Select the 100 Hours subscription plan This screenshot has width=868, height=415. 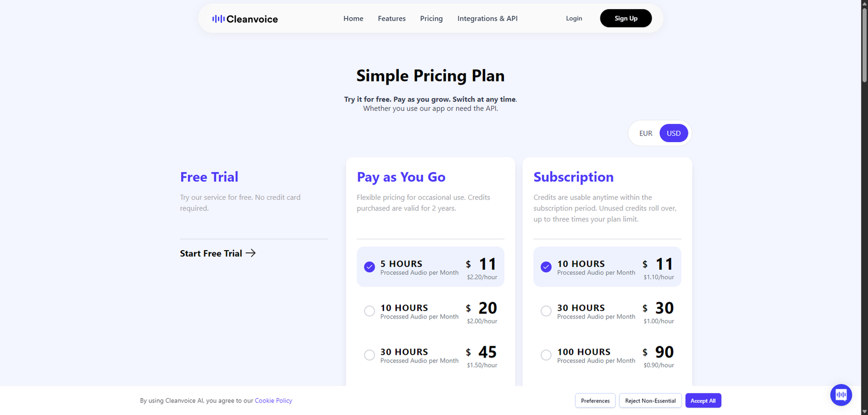coord(546,355)
